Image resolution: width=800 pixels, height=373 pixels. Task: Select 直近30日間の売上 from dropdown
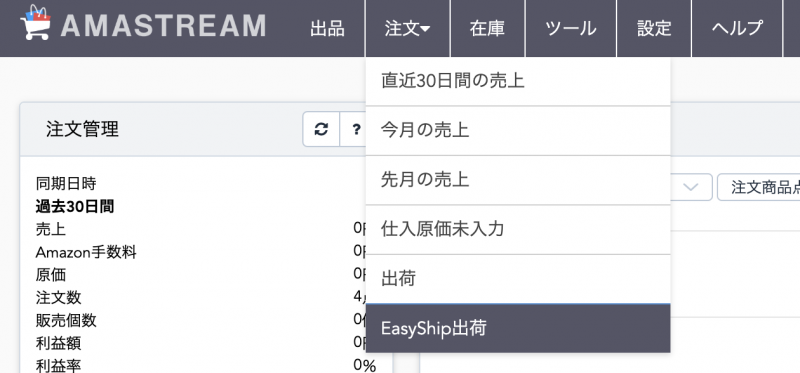click(518, 81)
